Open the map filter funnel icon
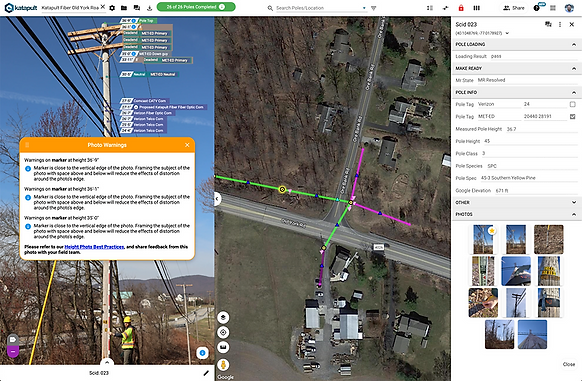 click(374, 8)
